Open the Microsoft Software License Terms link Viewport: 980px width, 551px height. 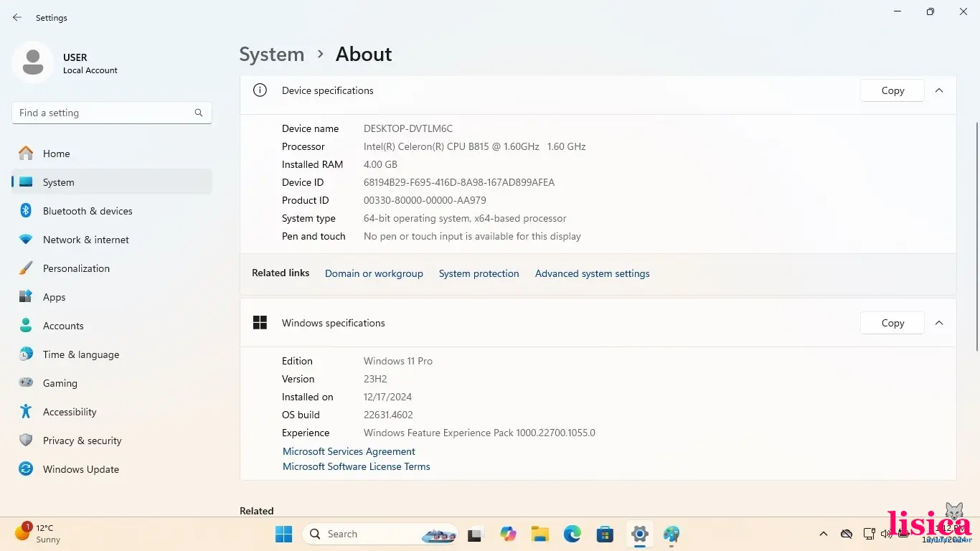click(356, 466)
